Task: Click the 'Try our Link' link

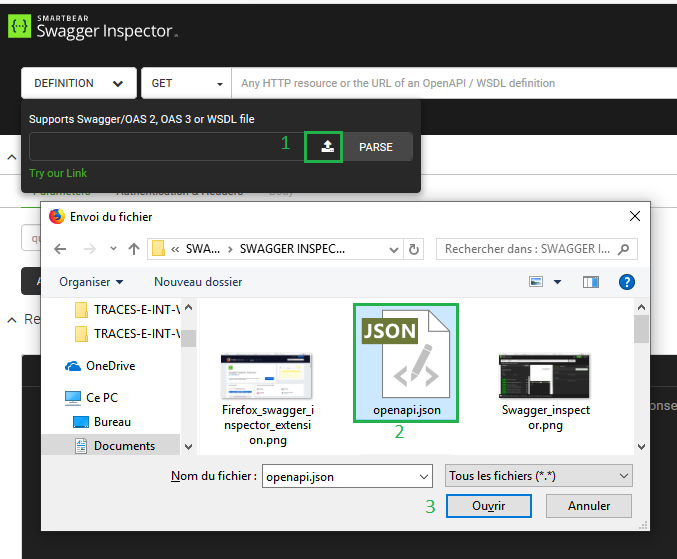Action: [x=58, y=174]
